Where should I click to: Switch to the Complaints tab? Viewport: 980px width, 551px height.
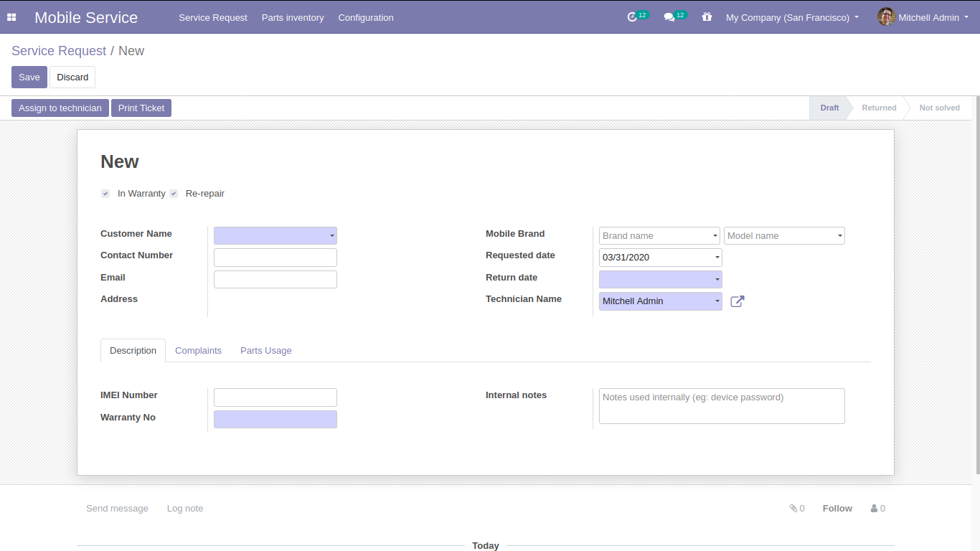(198, 351)
